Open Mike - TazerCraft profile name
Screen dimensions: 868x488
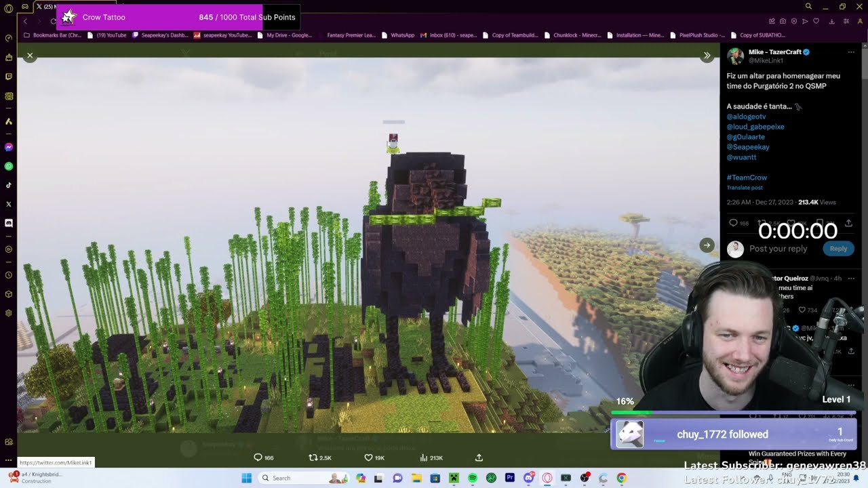tap(774, 52)
